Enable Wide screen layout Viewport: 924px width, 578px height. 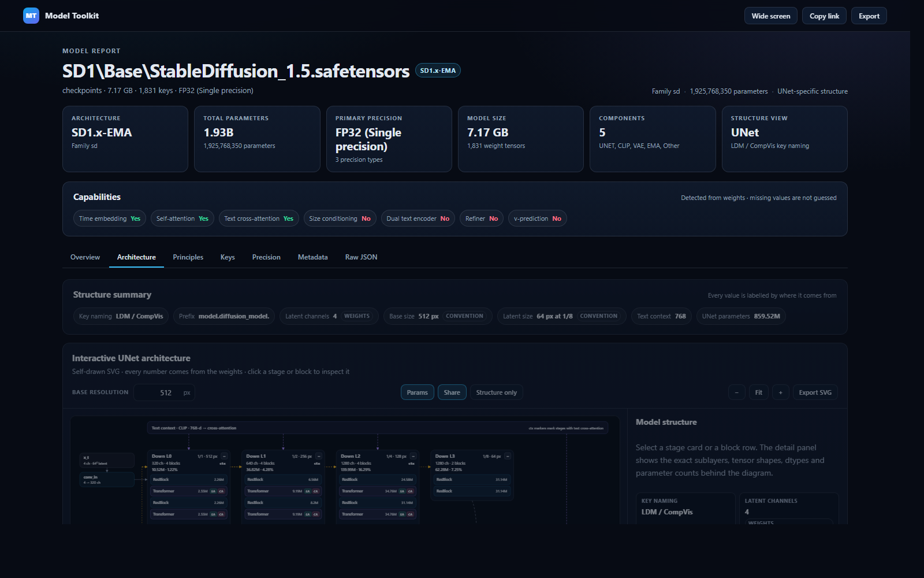point(770,16)
